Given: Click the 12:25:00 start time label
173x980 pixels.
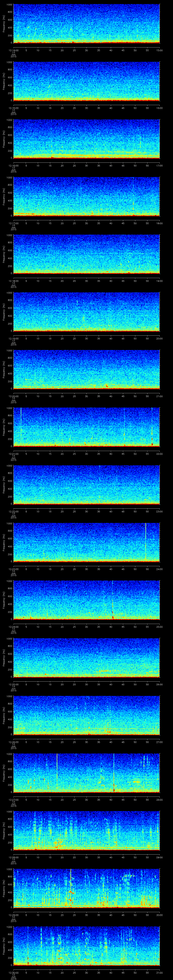Looking at the screenshot, I should click(x=13, y=684).
